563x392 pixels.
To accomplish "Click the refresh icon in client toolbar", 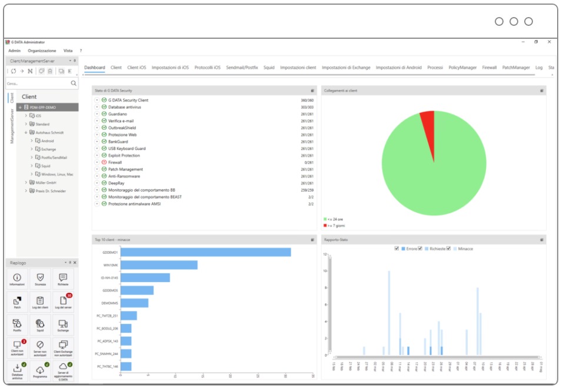I will pyautogui.click(x=14, y=71).
